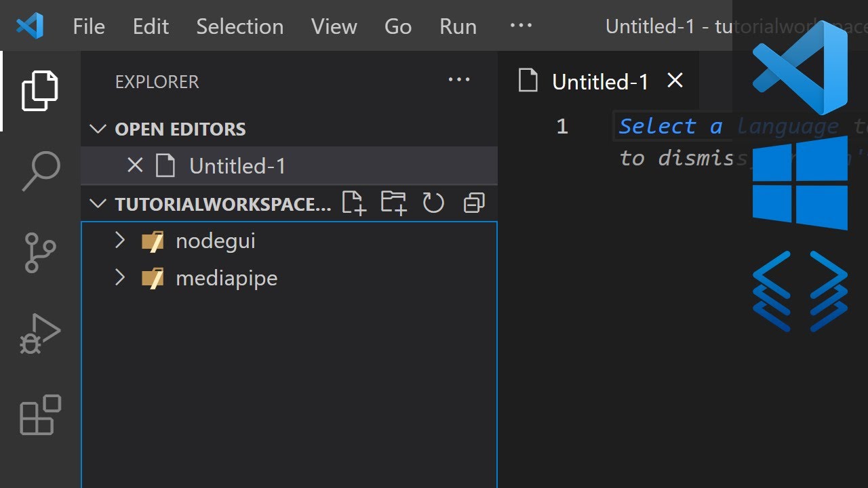
Task: Open the Selection menu
Action: point(240,26)
